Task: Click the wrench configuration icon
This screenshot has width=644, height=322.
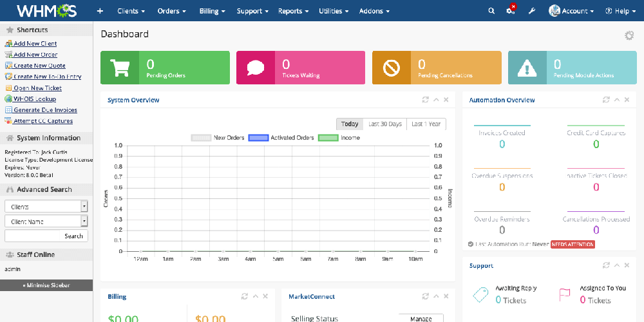Action: click(x=531, y=11)
